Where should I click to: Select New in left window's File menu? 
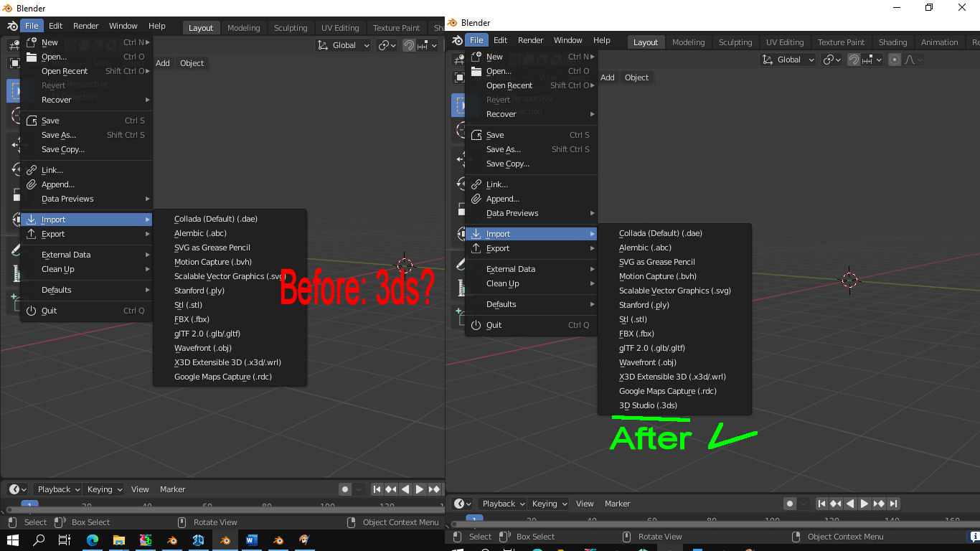point(87,42)
